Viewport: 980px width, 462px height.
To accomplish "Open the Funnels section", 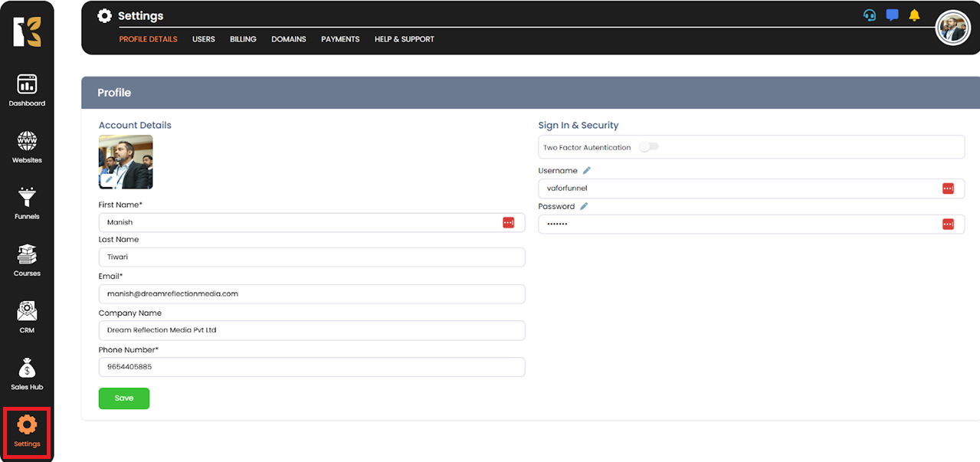I will (27, 203).
